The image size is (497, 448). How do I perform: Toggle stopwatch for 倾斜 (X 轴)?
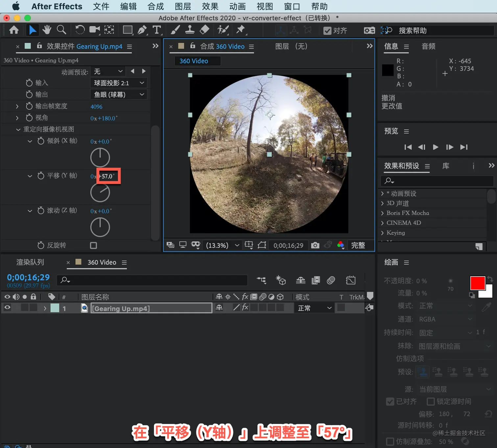click(41, 141)
